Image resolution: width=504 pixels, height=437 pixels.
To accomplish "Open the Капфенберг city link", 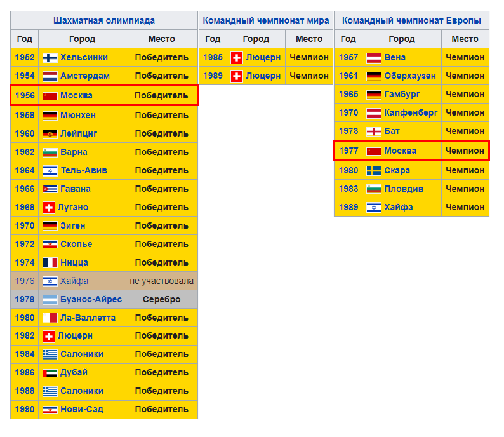I will point(411,113).
